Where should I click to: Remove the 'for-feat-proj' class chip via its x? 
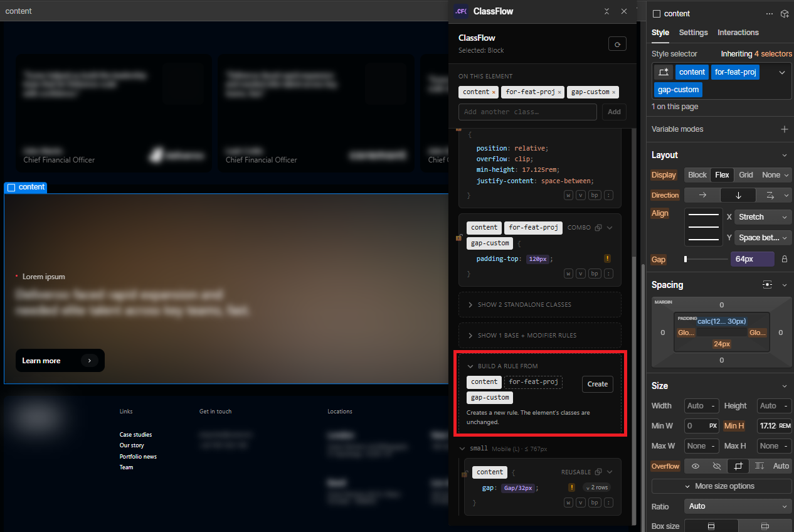pos(559,92)
